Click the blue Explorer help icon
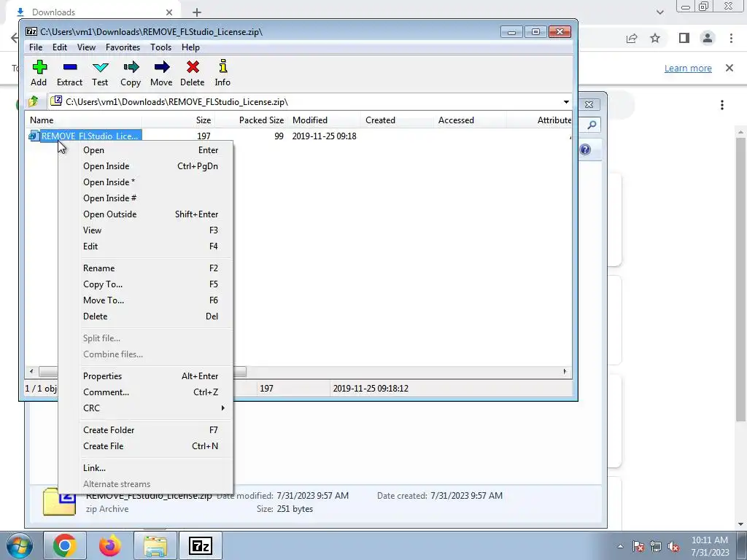 585,149
